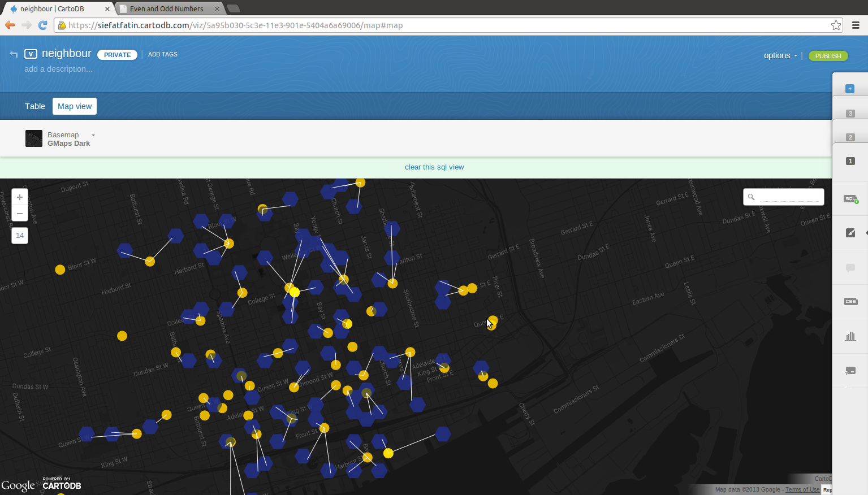
Task: Reload the page
Action: point(42,25)
